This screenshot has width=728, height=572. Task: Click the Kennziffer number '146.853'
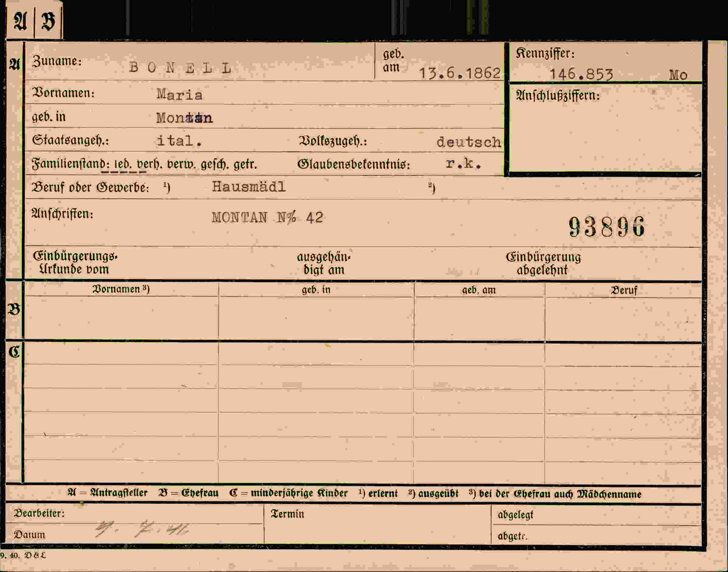pyautogui.click(x=581, y=74)
